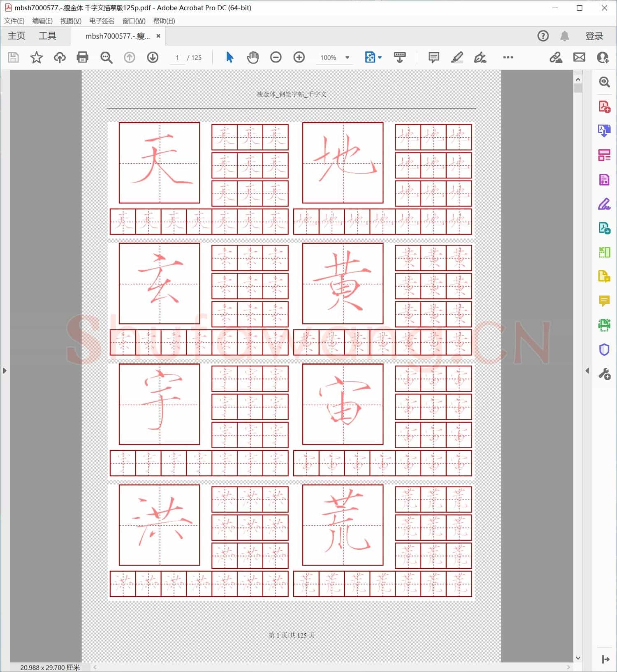This screenshot has height=672, width=617.
Task: Expand the left navigation pane arrow
Action: [x=5, y=371]
